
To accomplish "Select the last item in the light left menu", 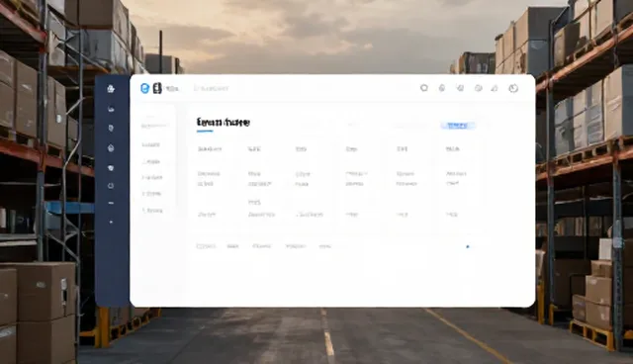I will (x=152, y=211).
